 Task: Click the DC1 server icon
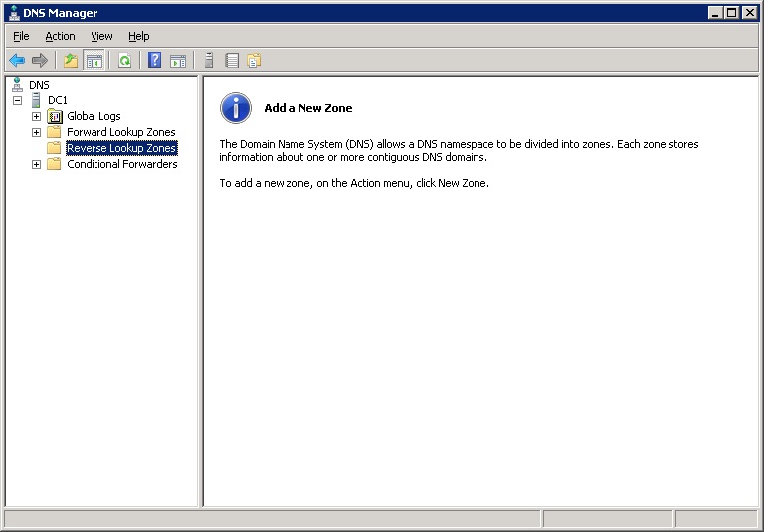point(36,100)
